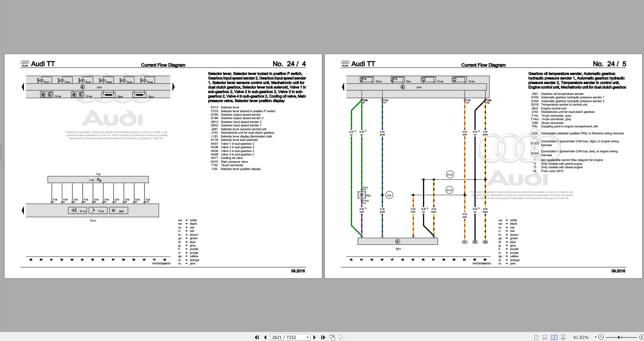The image size is (644, 341).
Task: Click 'TML Coupling point in engine compartment, left'
Action: coord(565,126)
